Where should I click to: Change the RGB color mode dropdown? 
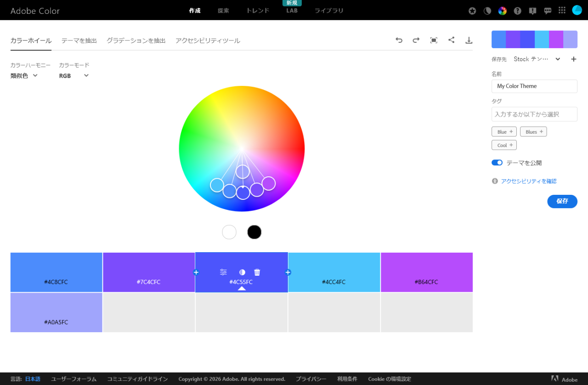73,75
